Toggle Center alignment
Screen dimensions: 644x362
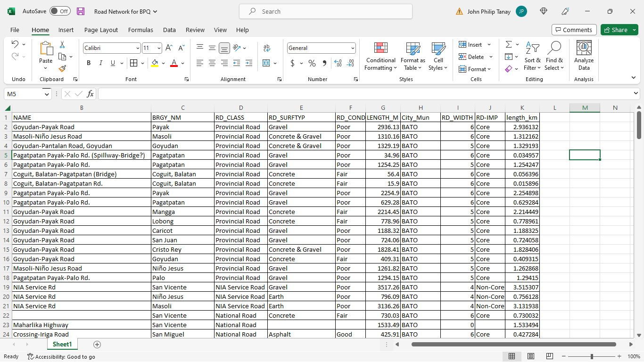(212, 63)
